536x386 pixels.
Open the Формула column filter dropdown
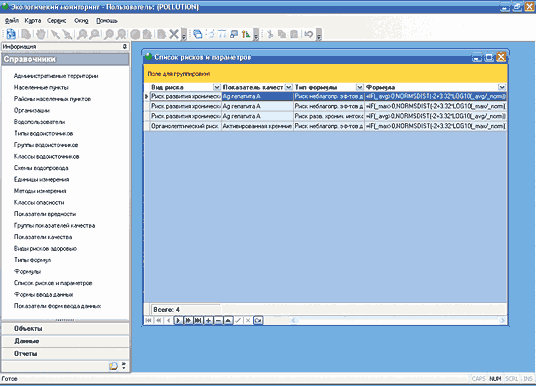pyautogui.click(x=502, y=87)
